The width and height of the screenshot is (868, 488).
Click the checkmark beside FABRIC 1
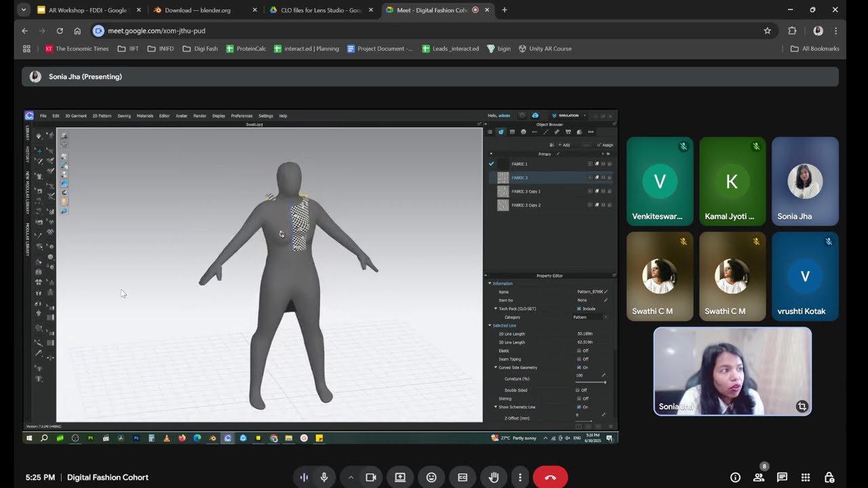pos(491,164)
